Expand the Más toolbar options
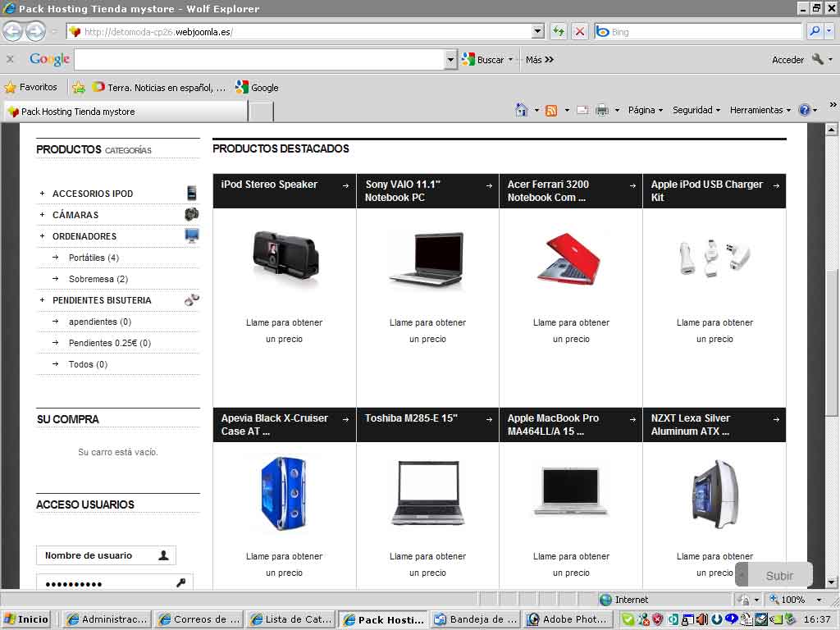Image resolution: width=840 pixels, height=630 pixels. pyautogui.click(x=540, y=59)
